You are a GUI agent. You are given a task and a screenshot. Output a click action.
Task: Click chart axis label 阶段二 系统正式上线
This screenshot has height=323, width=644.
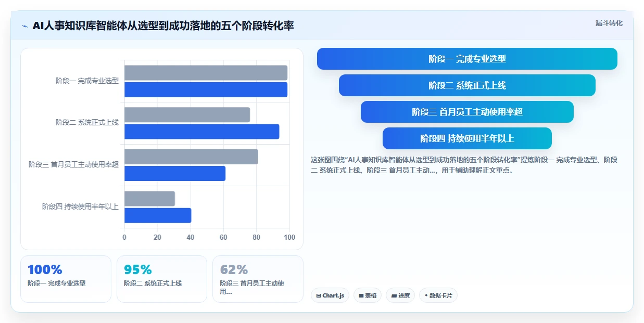87,122
